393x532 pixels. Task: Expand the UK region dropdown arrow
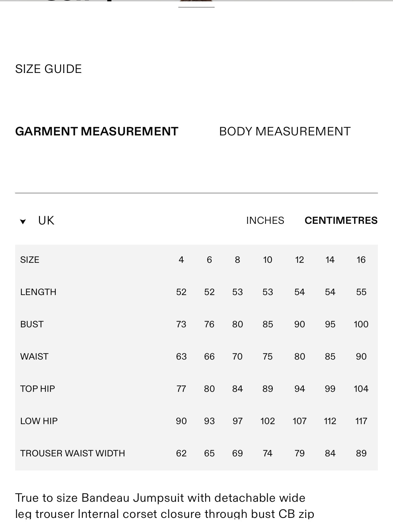click(x=23, y=221)
